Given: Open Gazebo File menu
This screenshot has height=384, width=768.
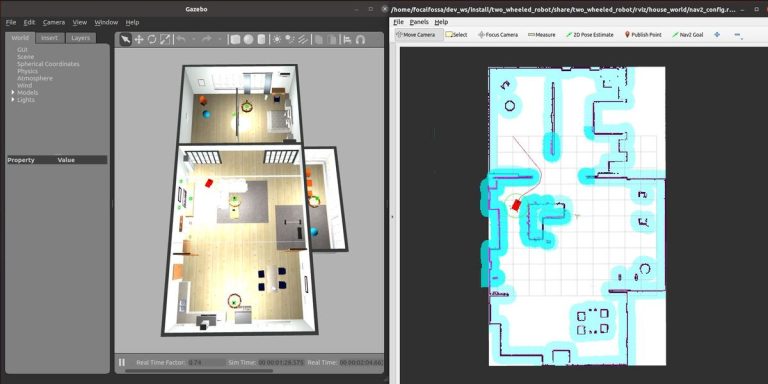Looking at the screenshot, I should pos(11,22).
